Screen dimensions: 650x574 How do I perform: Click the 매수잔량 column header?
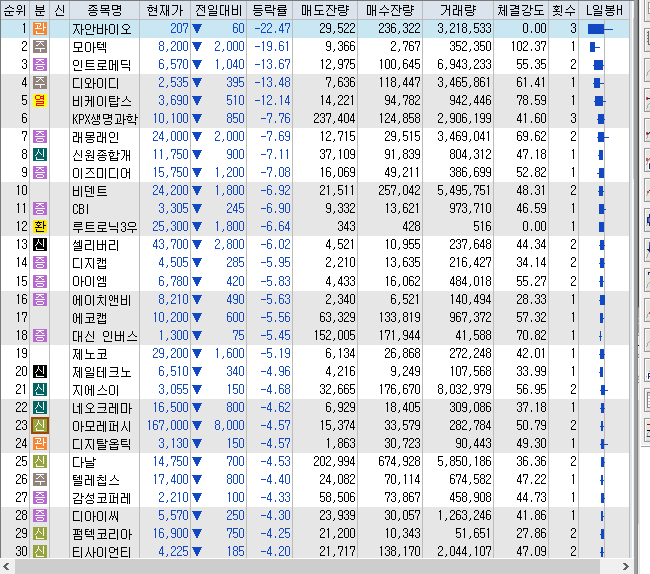point(390,10)
